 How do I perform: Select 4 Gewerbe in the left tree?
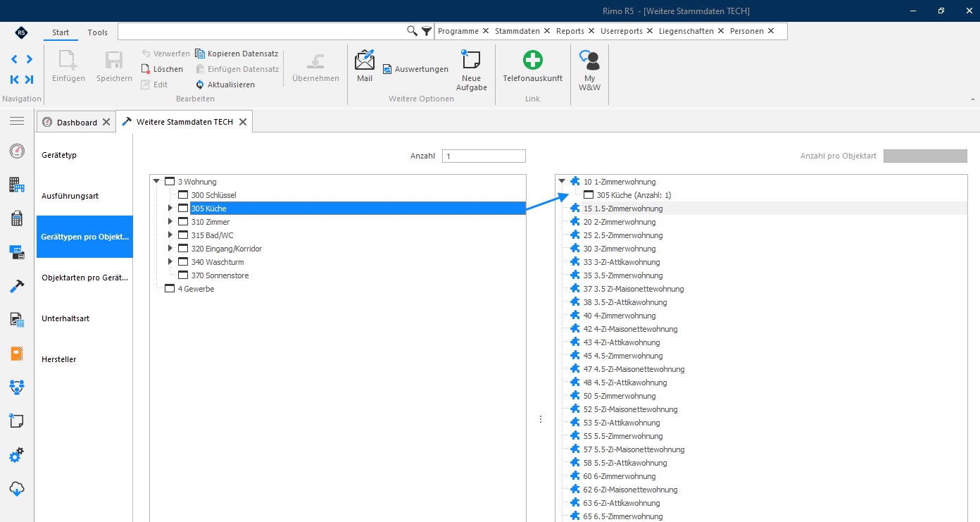[x=196, y=289]
